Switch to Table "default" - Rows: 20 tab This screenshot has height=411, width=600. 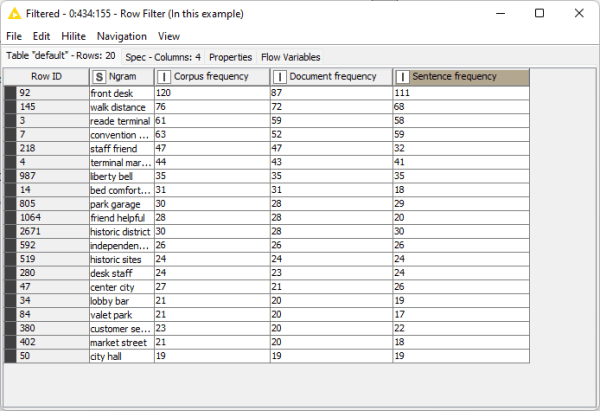pos(61,56)
